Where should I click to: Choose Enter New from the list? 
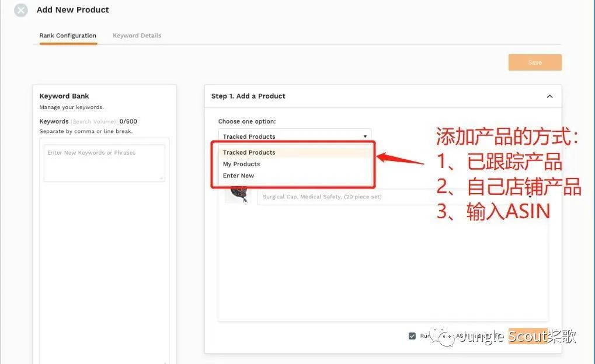click(294, 176)
